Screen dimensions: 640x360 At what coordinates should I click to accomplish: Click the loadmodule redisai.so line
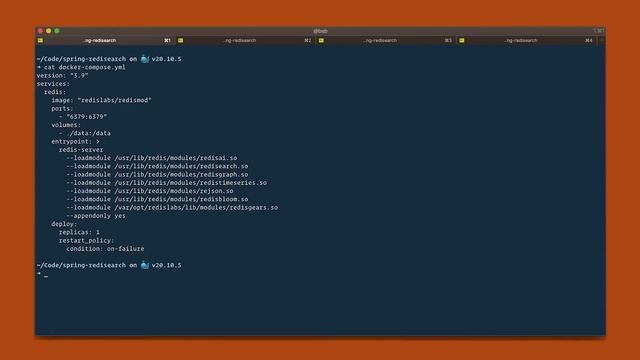point(152,158)
